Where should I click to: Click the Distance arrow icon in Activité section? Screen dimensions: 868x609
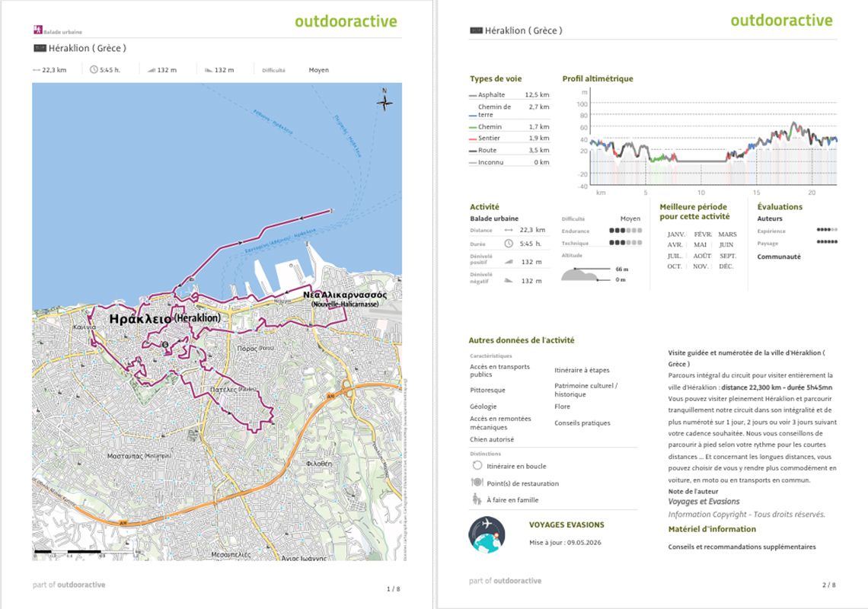(508, 230)
